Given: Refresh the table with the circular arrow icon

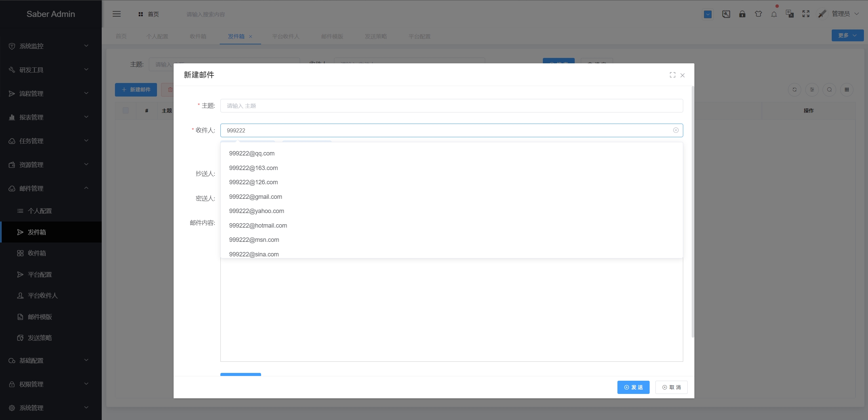Looking at the screenshot, I should [x=794, y=90].
